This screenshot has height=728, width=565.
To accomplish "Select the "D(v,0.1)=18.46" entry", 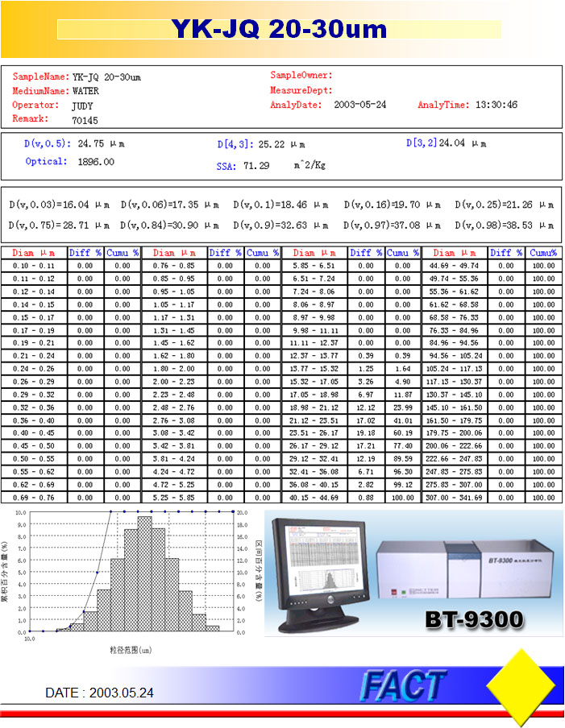I will coord(280,205).
